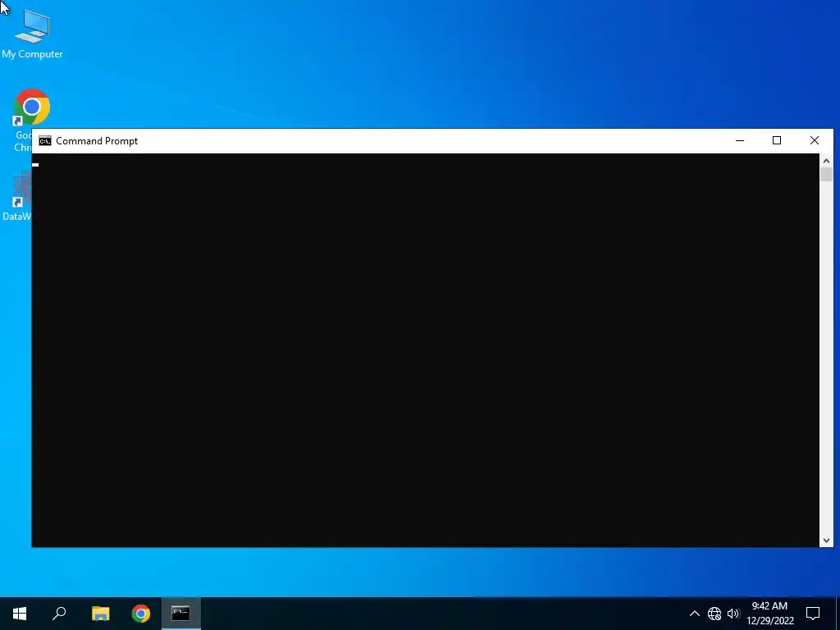Viewport: 840px width, 630px height.
Task: Click the scroll up arrow in Command Prompt
Action: pyautogui.click(x=826, y=161)
